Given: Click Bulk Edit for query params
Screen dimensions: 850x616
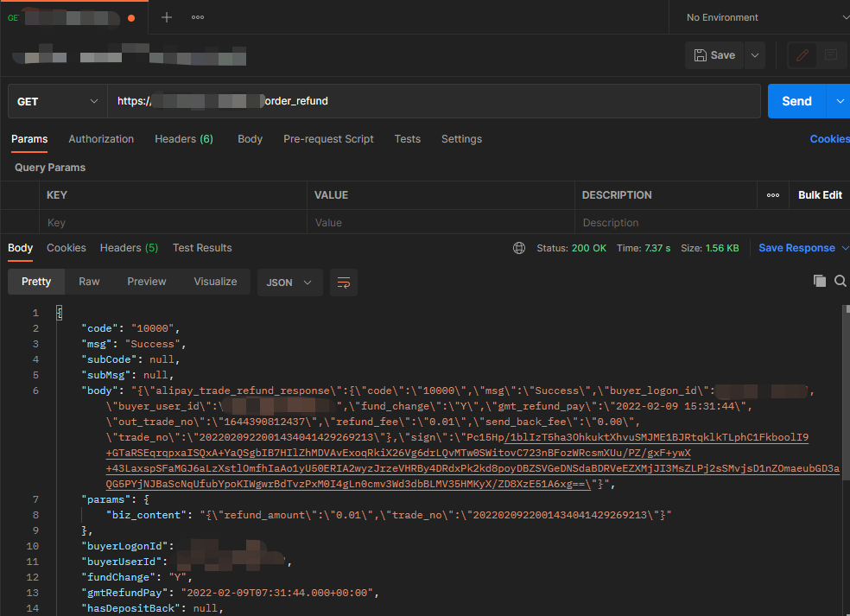Looking at the screenshot, I should [x=820, y=195].
